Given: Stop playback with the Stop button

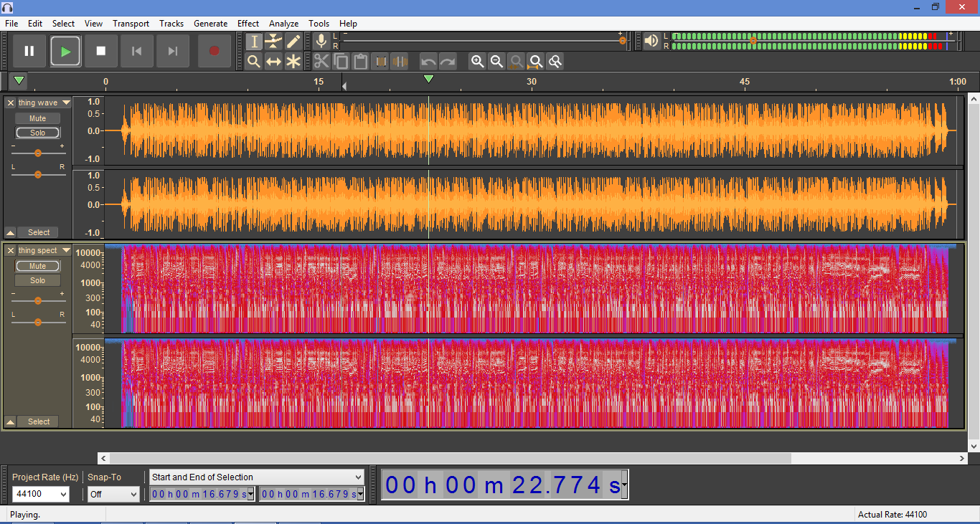Looking at the screenshot, I should point(101,51).
